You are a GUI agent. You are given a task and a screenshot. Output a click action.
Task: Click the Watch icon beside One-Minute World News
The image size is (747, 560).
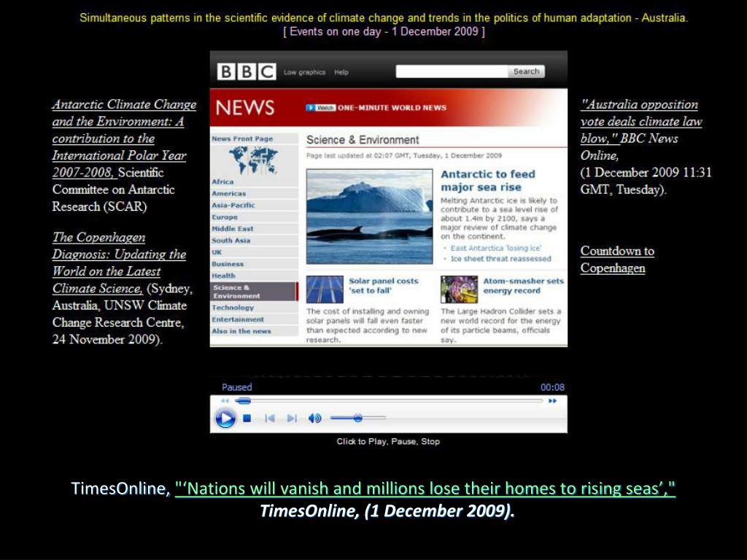pyautogui.click(x=321, y=108)
